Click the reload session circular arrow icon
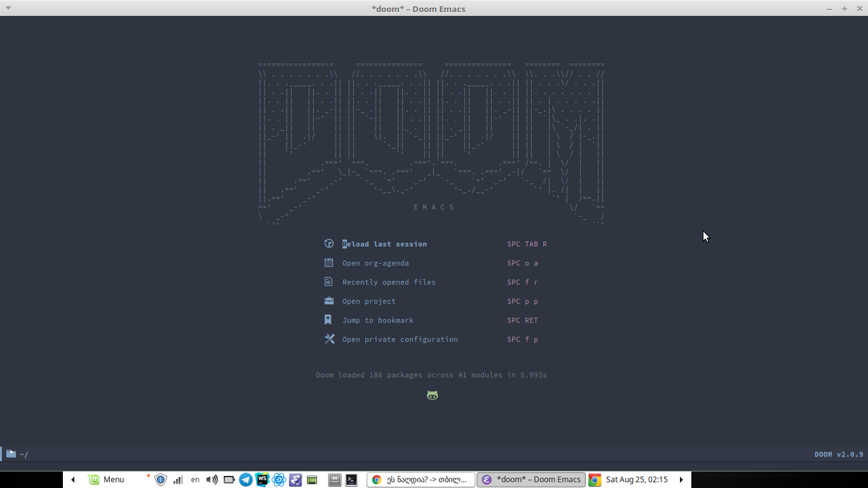The width and height of the screenshot is (868, 488). (329, 243)
